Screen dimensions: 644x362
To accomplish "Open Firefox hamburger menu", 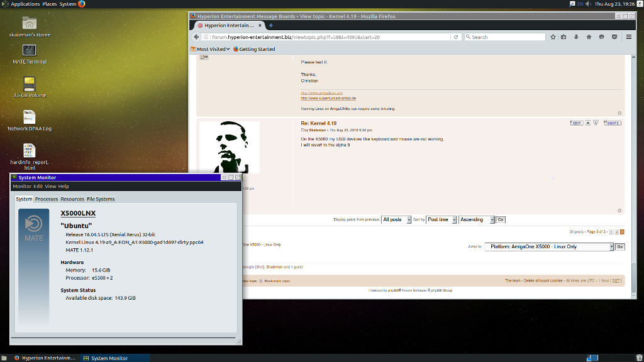I will point(629,37).
